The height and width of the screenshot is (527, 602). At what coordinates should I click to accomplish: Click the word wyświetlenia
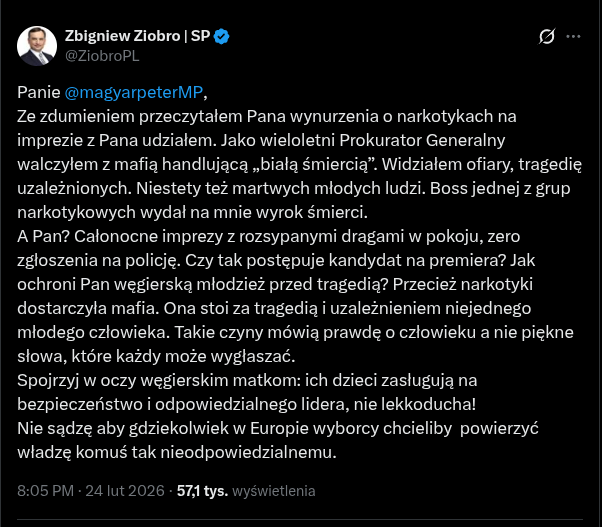point(275,491)
